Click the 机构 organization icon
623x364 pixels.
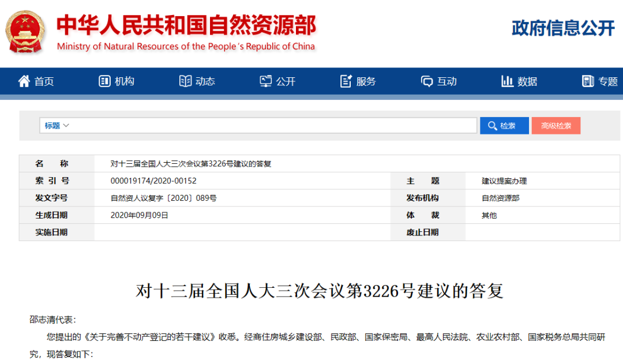pos(104,81)
